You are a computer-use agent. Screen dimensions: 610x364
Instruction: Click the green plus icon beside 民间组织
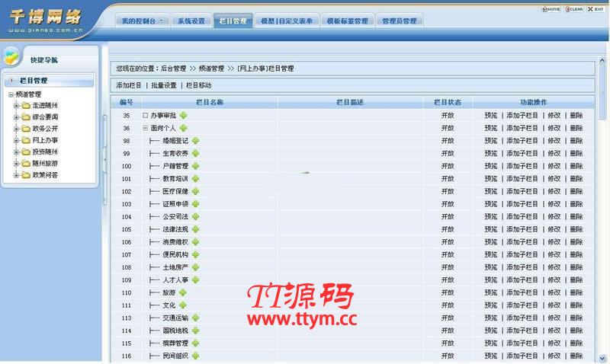(195, 356)
